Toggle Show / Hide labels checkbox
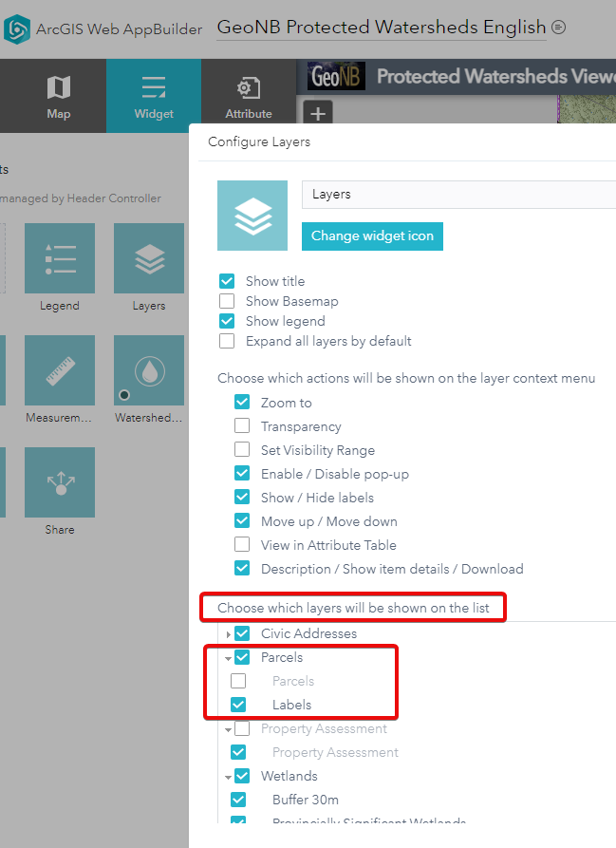Screen dimensions: 616x848 [x=242, y=498]
